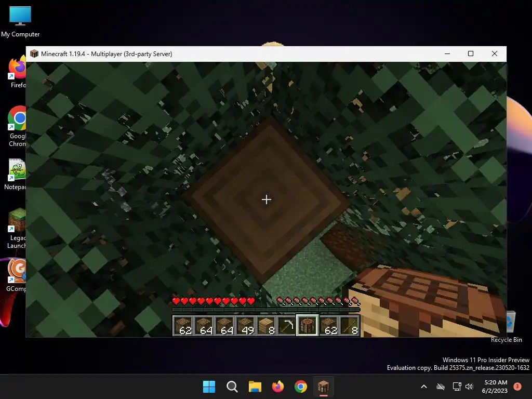
Task: Select the leftmost 62 oak log slot
Action: pos(183,326)
